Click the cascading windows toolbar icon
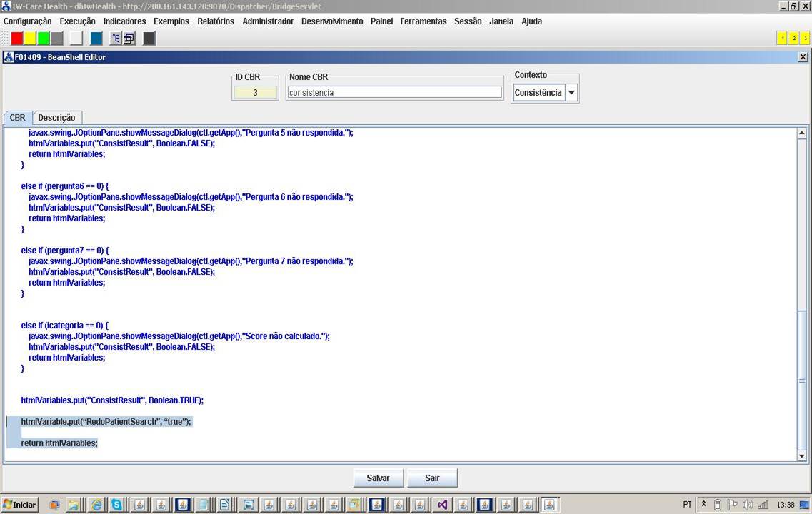This screenshot has height=514, width=812. 129,39
